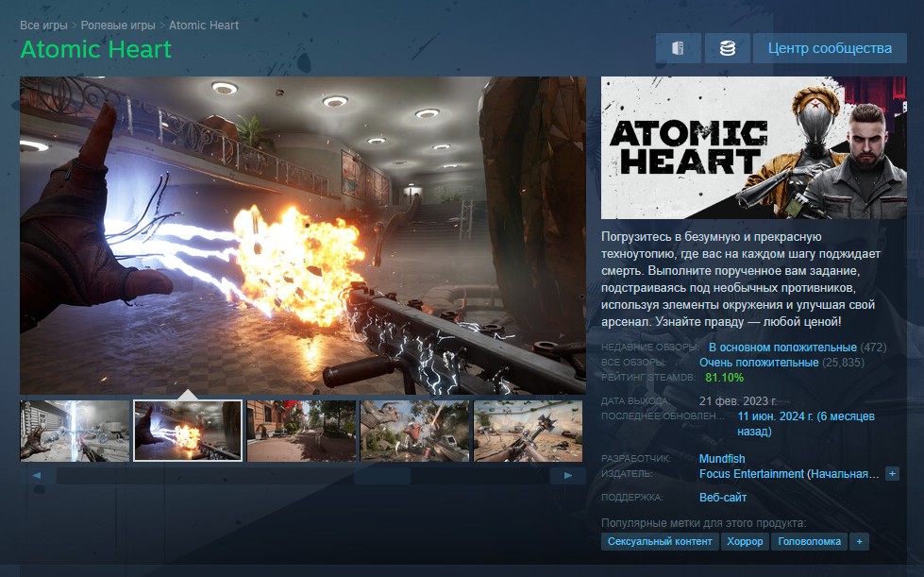Viewport: 924px width, 577px height.
Task: Select Головоломка tag
Action: (809, 542)
